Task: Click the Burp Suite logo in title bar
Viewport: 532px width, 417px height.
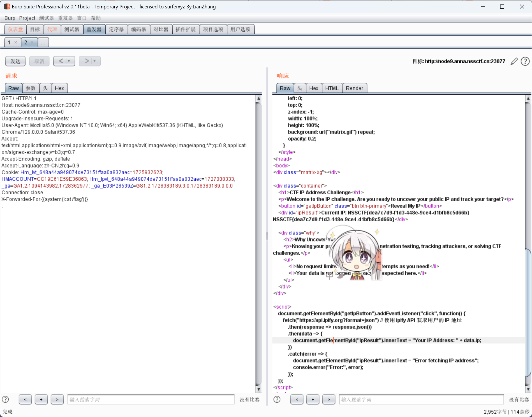Action: pos(7,6)
